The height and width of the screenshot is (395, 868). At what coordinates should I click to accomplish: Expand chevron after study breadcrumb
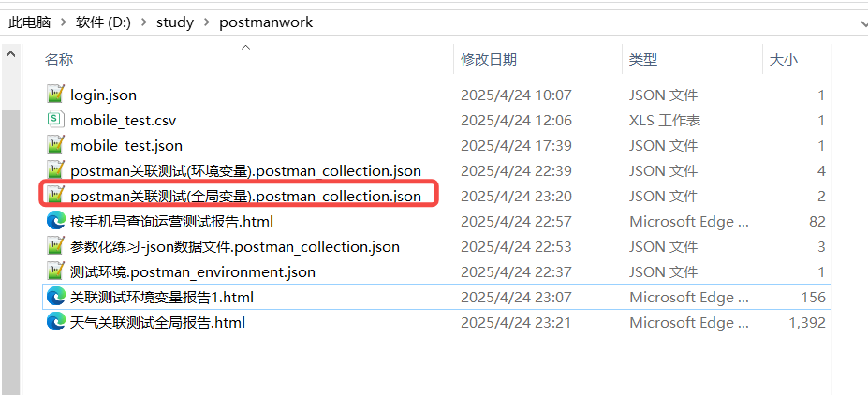207,22
